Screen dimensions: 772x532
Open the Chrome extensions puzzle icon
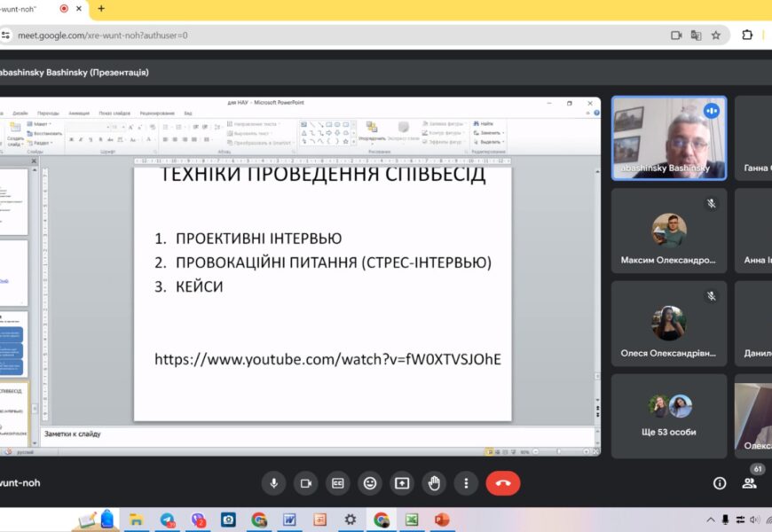click(747, 35)
